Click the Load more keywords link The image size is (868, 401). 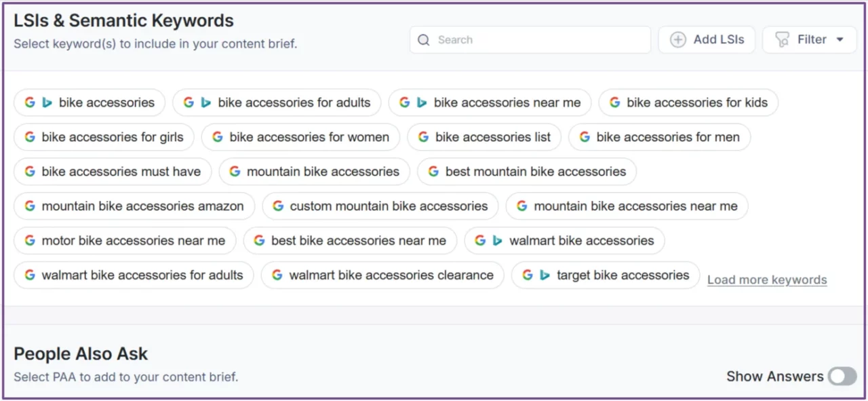tap(767, 280)
